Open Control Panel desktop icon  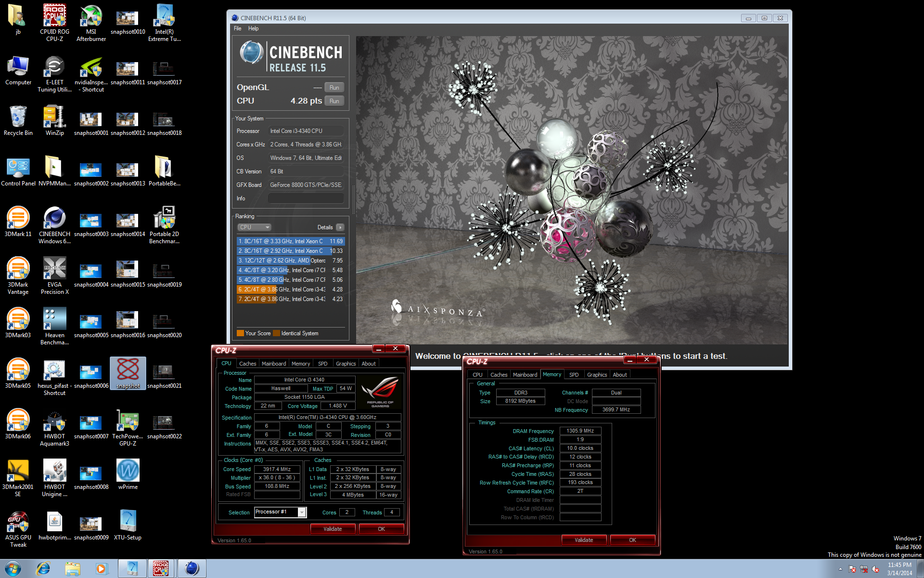pyautogui.click(x=18, y=171)
